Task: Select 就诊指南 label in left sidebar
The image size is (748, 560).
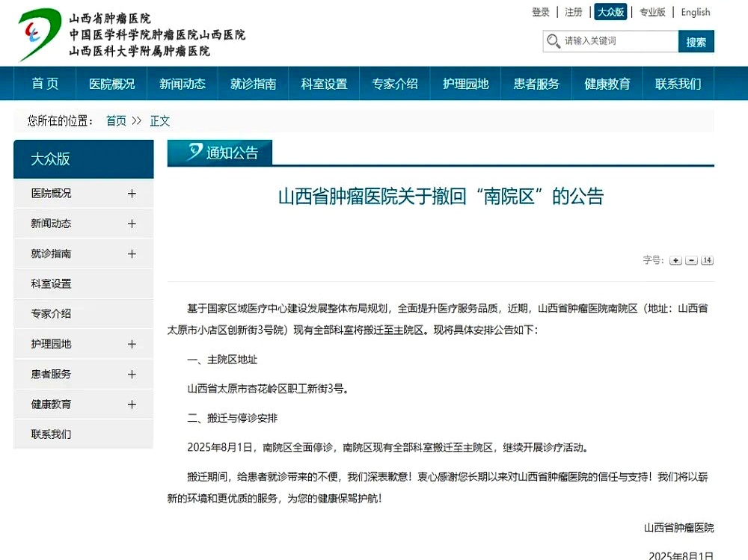Action: pyautogui.click(x=51, y=253)
